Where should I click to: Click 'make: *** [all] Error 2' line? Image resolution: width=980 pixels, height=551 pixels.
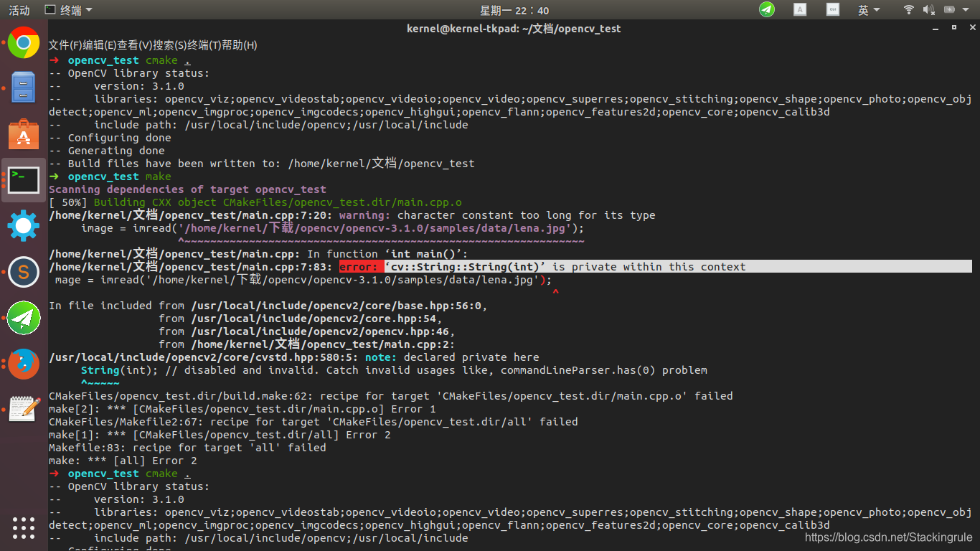click(123, 461)
